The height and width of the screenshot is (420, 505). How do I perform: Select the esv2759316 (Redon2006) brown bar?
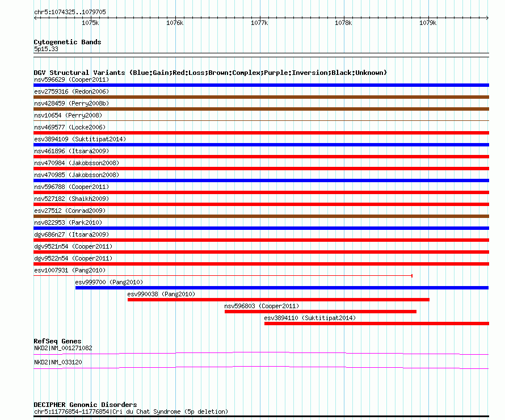coord(261,97)
